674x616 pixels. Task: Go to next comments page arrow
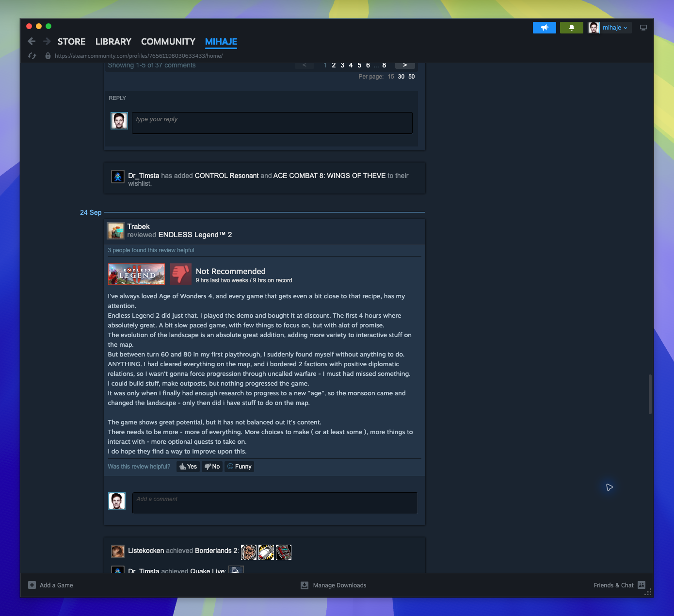405,65
